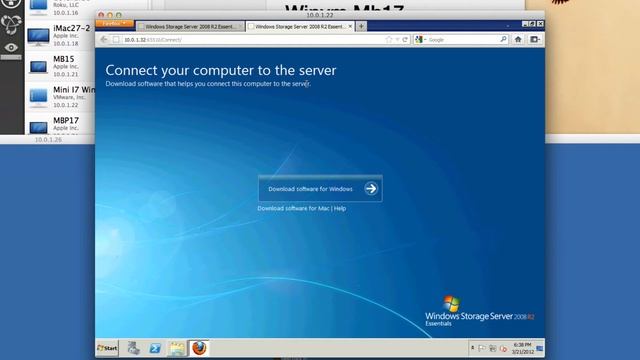Click the search magnifier icon
The height and width of the screenshot is (360, 640).
click(503, 39)
